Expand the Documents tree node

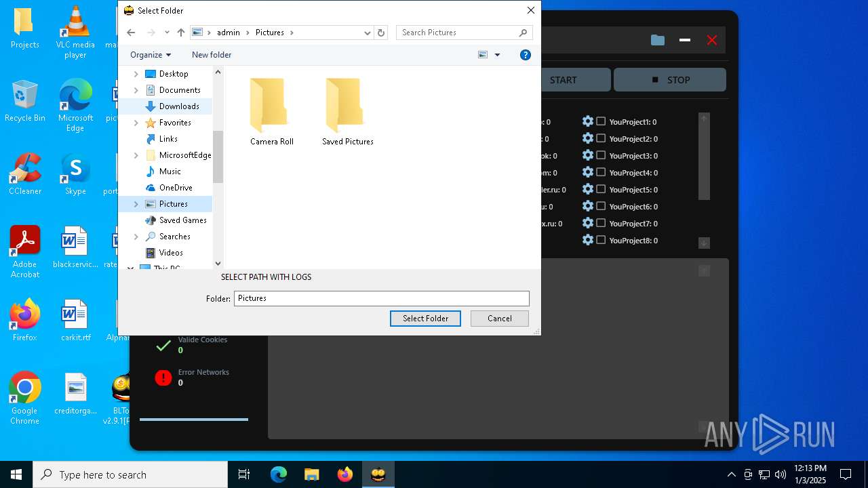coord(136,90)
